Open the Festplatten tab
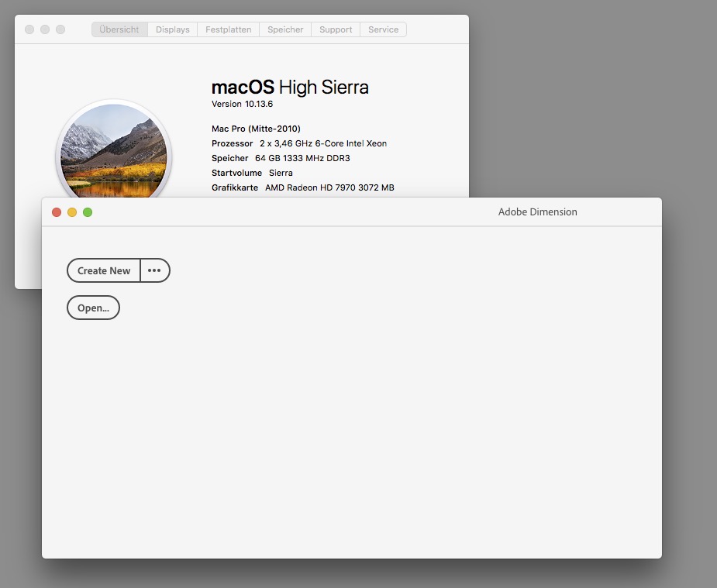 (x=227, y=29)
